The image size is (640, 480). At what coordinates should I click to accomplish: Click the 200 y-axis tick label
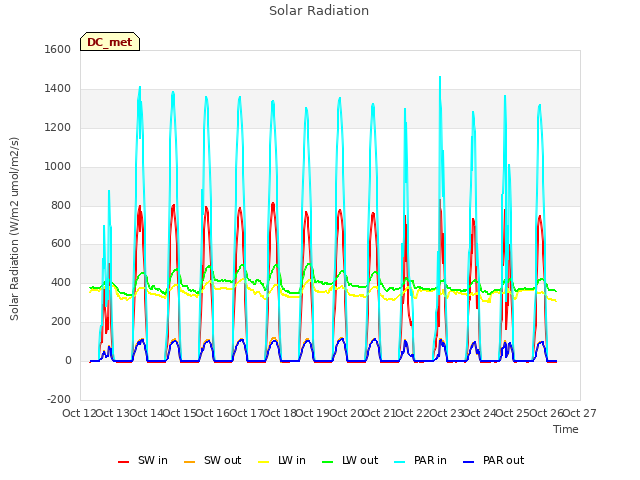61,322
